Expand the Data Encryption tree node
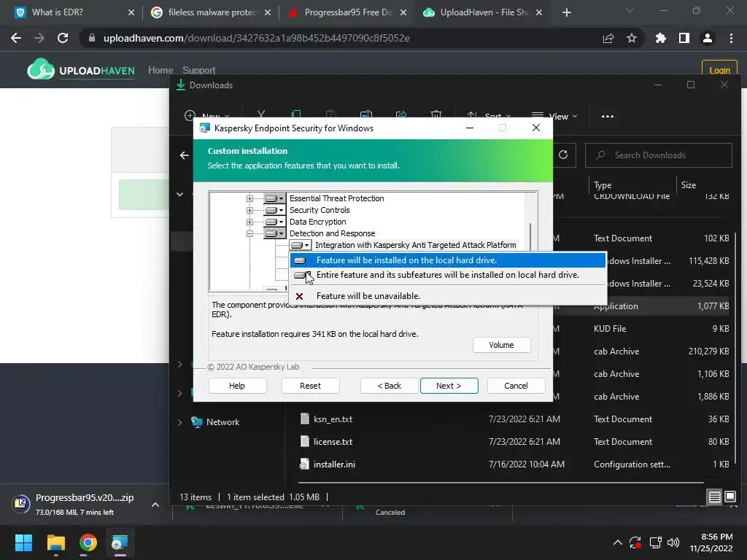747x560 pixels. coord(249,222)
